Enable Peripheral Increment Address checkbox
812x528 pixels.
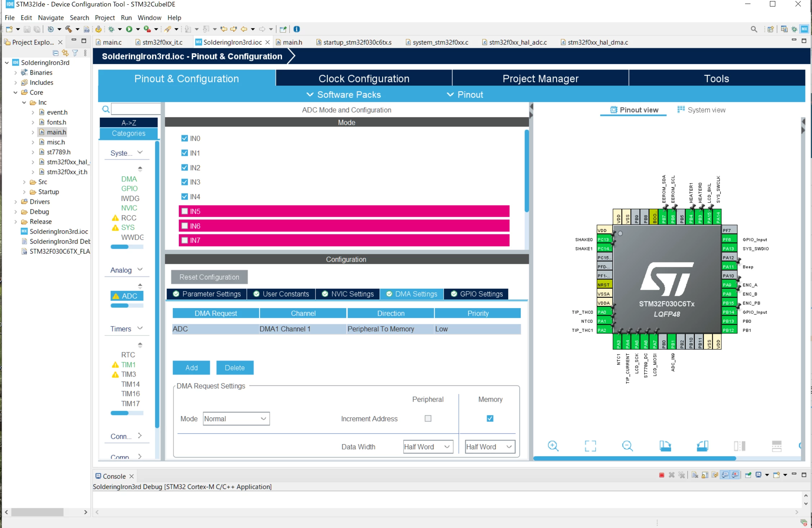(428, 418)
